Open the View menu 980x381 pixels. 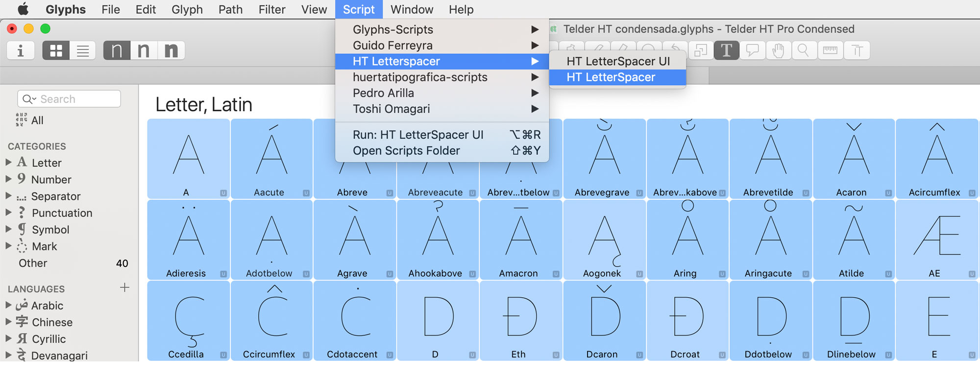pyautogui.click(x=314, y=9)
